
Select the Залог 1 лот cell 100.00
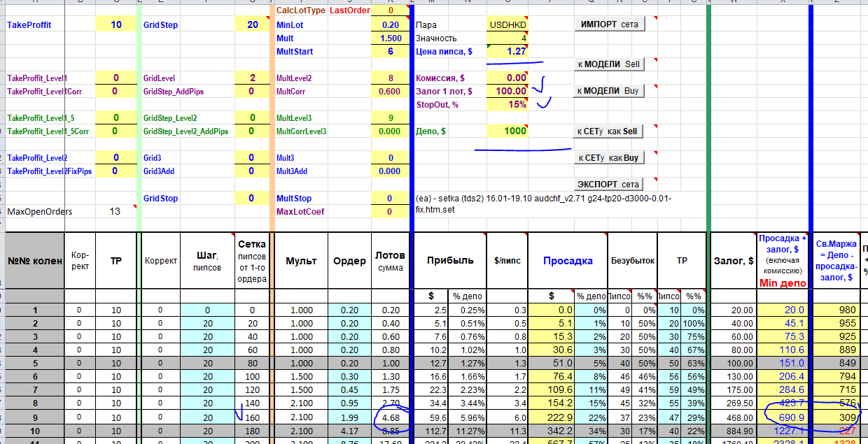tap(508, 92)
